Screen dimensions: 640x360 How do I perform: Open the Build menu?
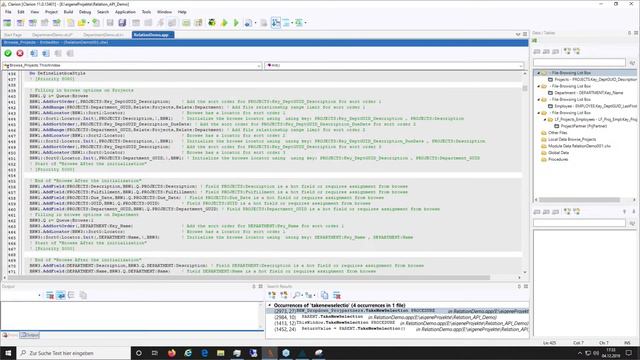(68, 12)
